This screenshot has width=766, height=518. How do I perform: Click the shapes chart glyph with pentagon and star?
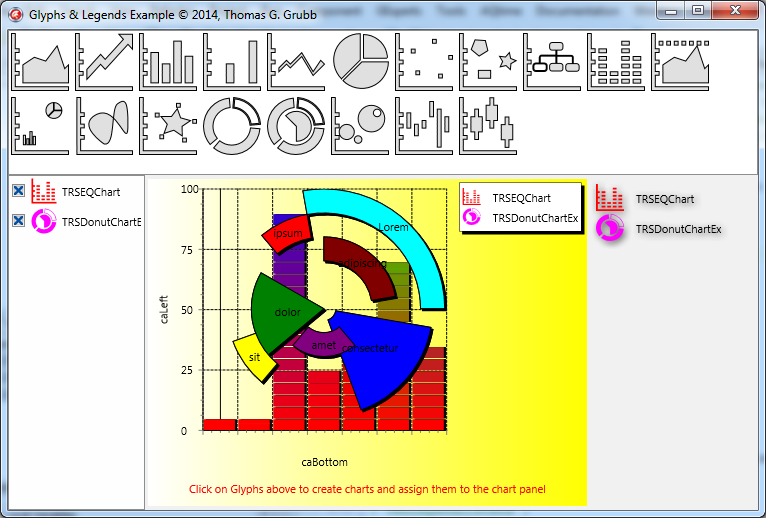pyautogui.click(x=489, y=61)
